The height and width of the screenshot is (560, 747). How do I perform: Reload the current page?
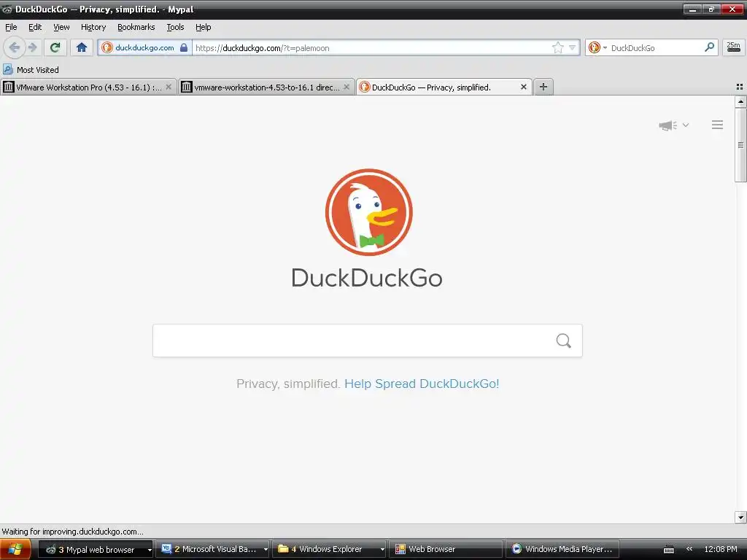coord(55,47)
